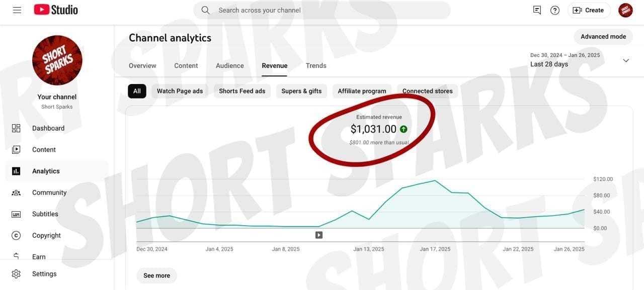The image size is (644, 290).
Task: Open Copyright in the sidebar
Action: [x=46, y=235]
